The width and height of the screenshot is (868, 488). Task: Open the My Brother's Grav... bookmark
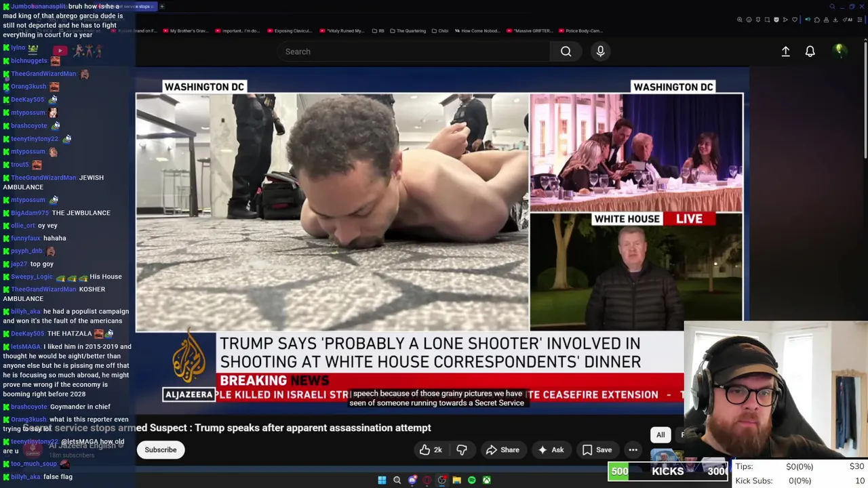coord(185,30)
